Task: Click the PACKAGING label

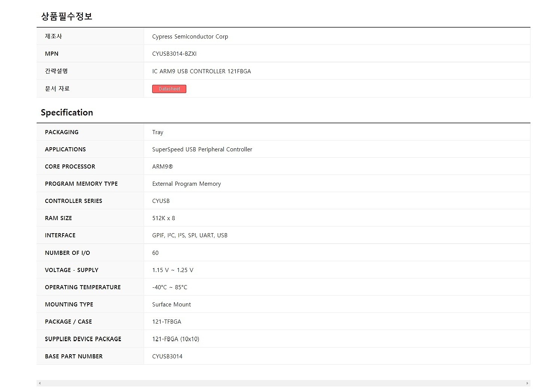Action: (x=62, y=132)
